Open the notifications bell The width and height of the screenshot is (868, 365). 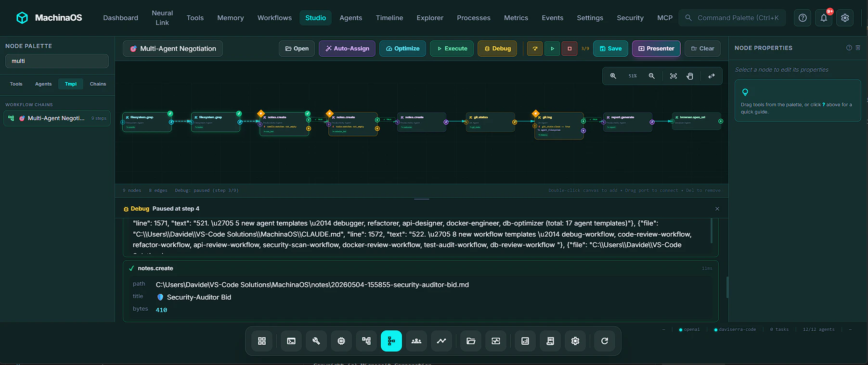[824, 18]
